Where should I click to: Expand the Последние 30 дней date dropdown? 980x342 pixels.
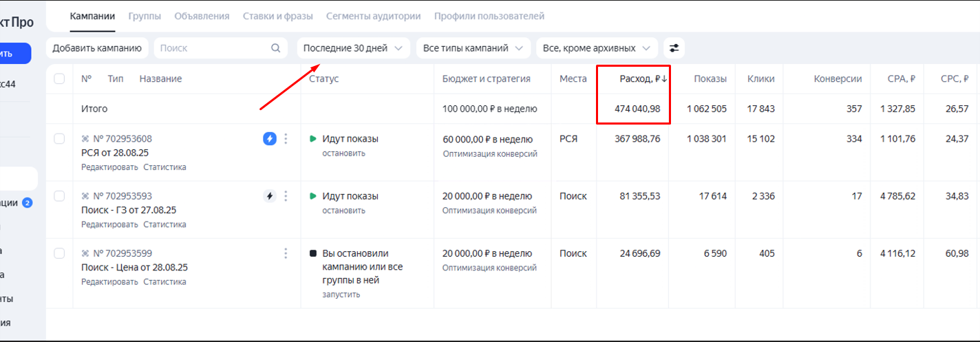[x=354, y=48]
